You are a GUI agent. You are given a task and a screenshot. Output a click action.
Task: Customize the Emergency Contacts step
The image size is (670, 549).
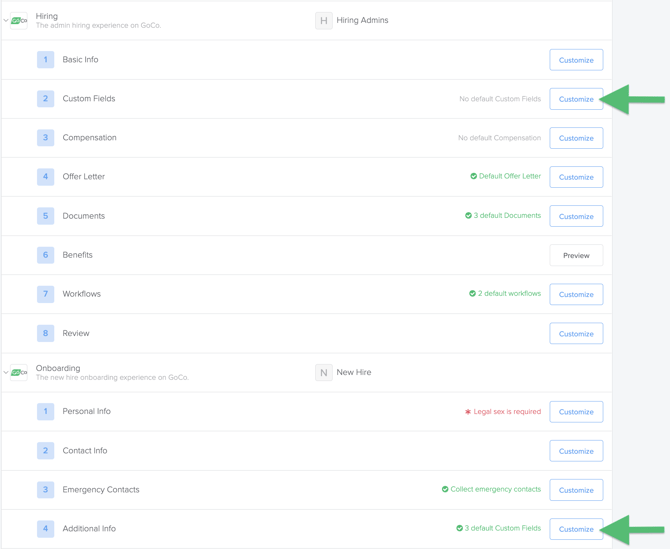[576, 490]
